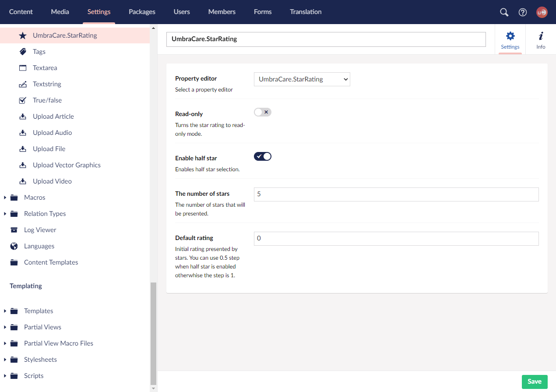The height and width of the screenshot is (392, 556).
Task: Click the data type name field
Action: pos(326,39)
